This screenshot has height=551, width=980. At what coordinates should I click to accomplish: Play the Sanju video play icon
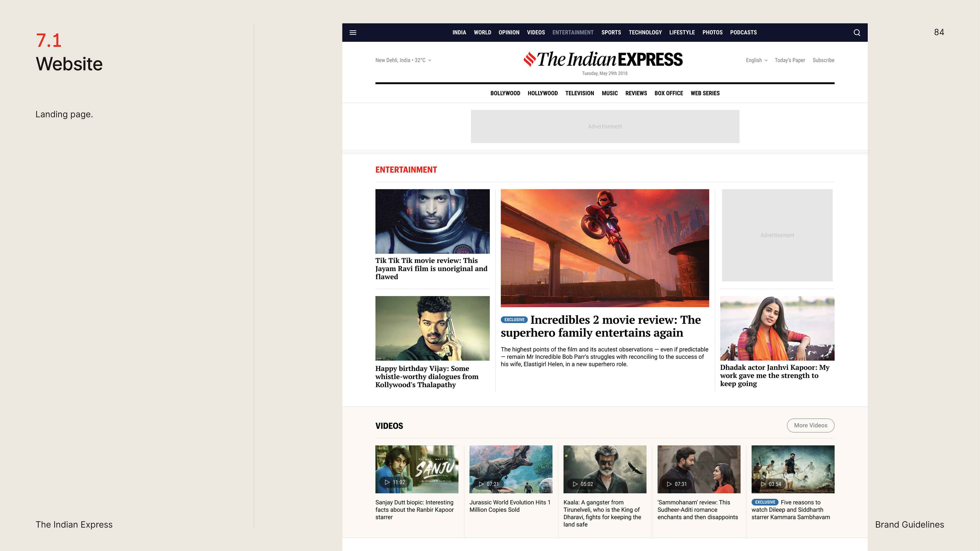tap(387, 482)
